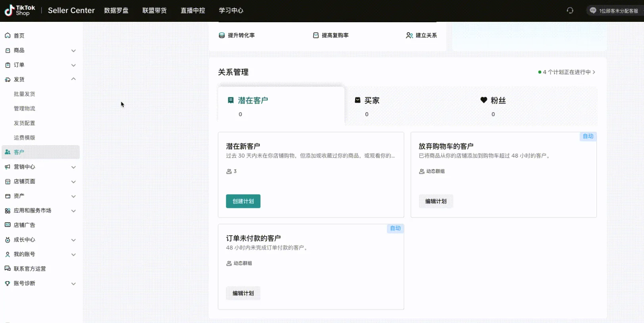
Task: Click the 联系官方运营 chat icon
Action: 8,269
